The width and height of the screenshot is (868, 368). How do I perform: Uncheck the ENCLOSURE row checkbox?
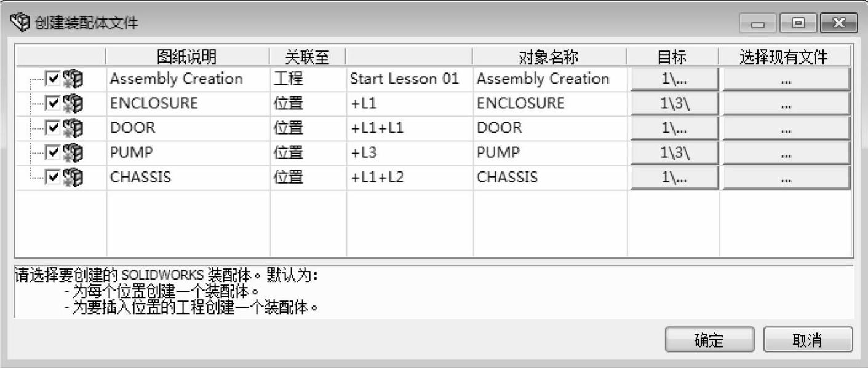(x=53, y=103)
